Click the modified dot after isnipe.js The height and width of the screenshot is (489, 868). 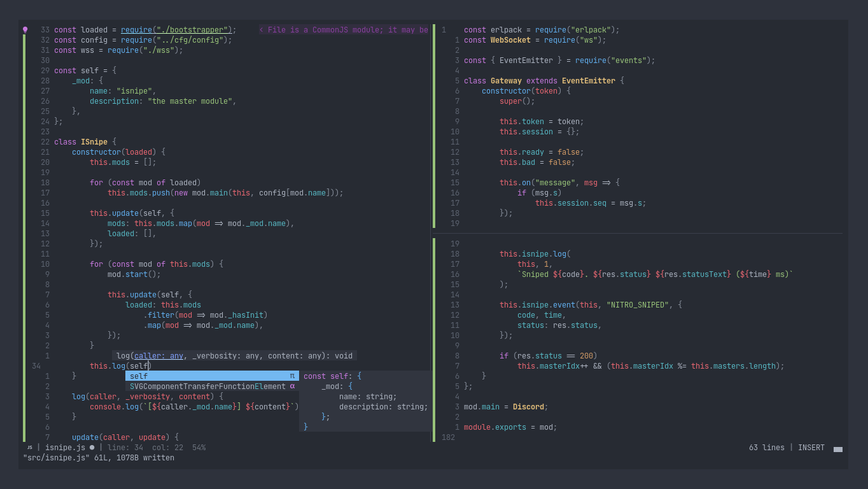tap(92, 448)
